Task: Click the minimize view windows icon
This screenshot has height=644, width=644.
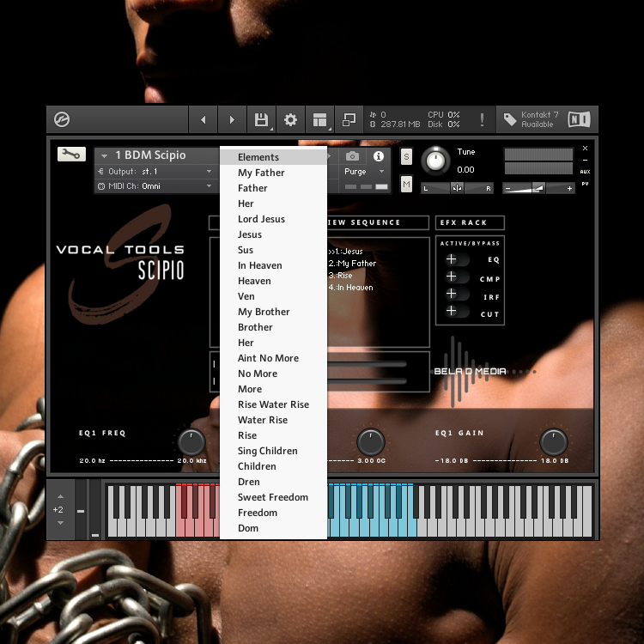Action: [x=349, y=119]
